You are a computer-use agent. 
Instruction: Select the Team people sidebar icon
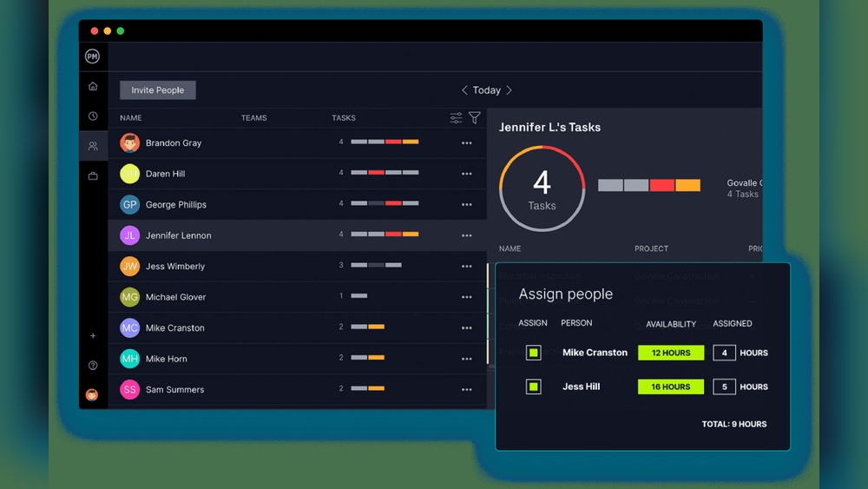93,146
